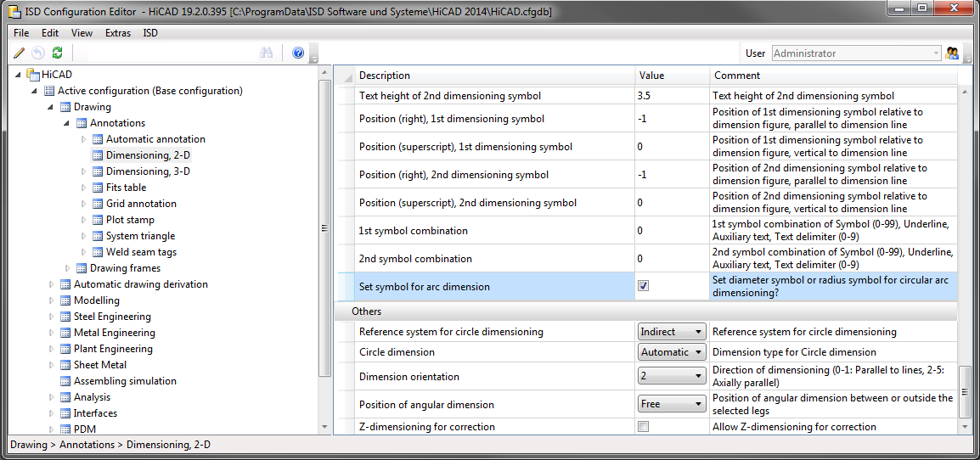The image size is (980, 460).
Task: Uncheck Set symbol for arc dimension
Action: pyautogui.click(x=643, y=286)
